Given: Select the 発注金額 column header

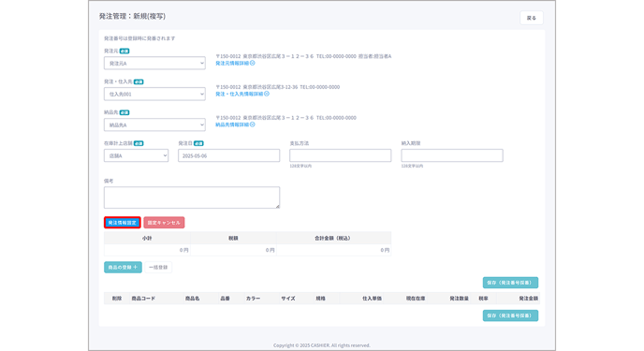Looking at the screenshot, I should click(528, 299).
